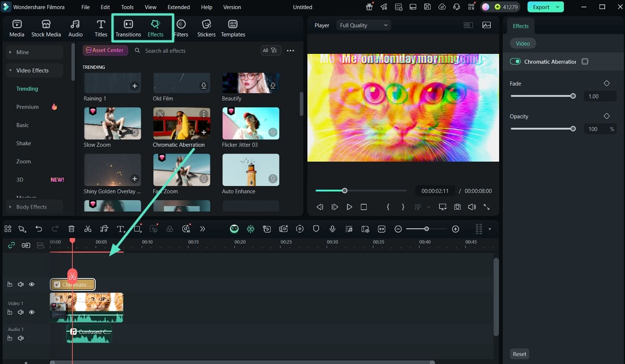Upload project to cloud
The width and height of the screenshot is (625, 364).
pyautogui.click(x=442, y=7)
